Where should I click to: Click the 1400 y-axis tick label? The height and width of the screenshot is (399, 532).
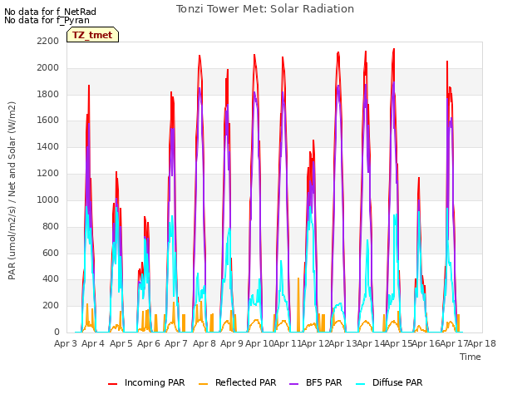point(48,147)
